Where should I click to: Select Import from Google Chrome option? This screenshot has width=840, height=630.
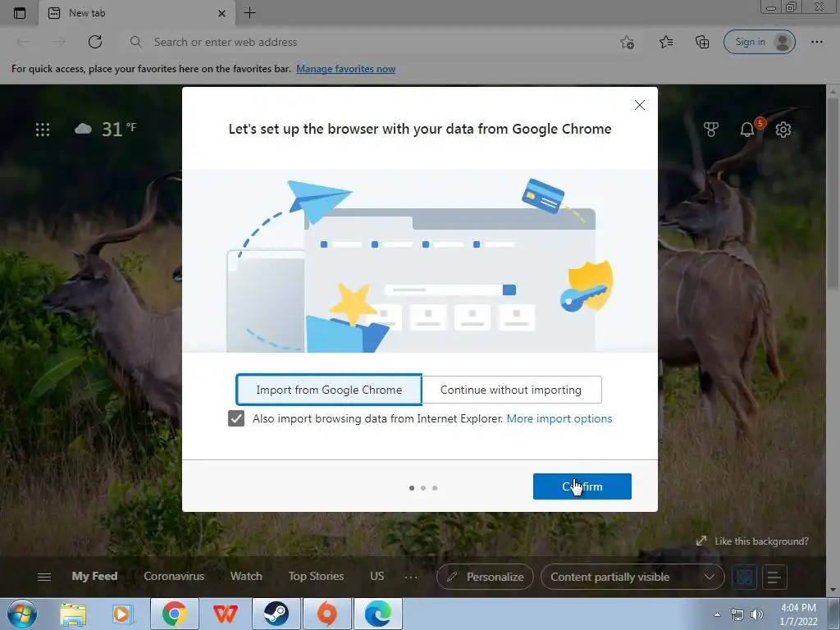pos(329,390)
